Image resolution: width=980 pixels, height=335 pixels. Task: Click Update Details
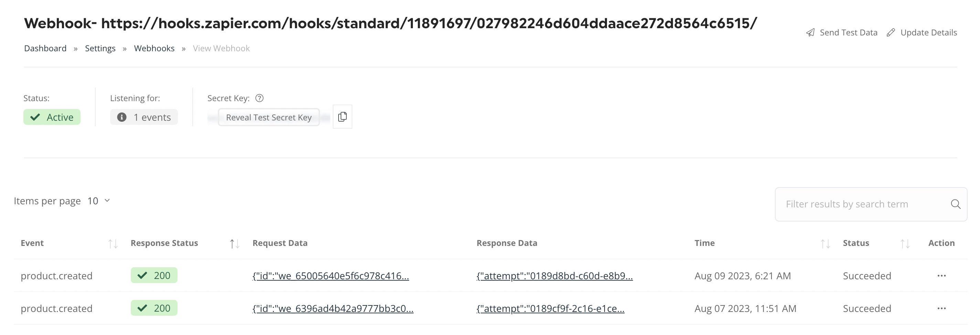tap(922, 32)
